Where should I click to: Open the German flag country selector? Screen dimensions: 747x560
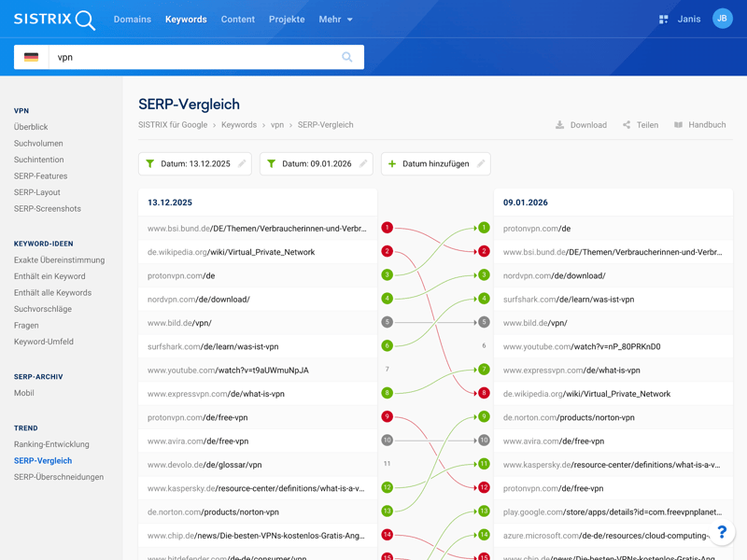pyautogui.click(x=32, y=57)
